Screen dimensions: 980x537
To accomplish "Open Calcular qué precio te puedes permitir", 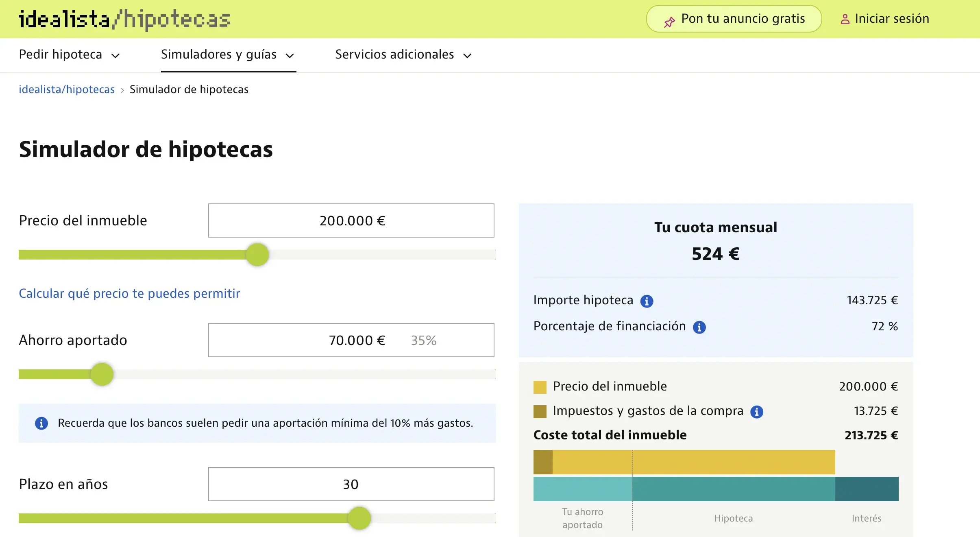I will [x=129, y=293].
